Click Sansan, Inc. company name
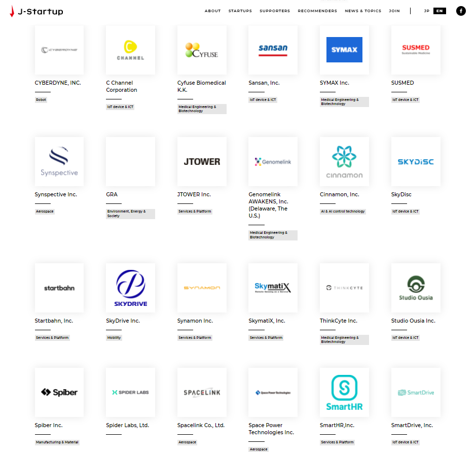Screen dimensions: 476x452 click(264, 83)
